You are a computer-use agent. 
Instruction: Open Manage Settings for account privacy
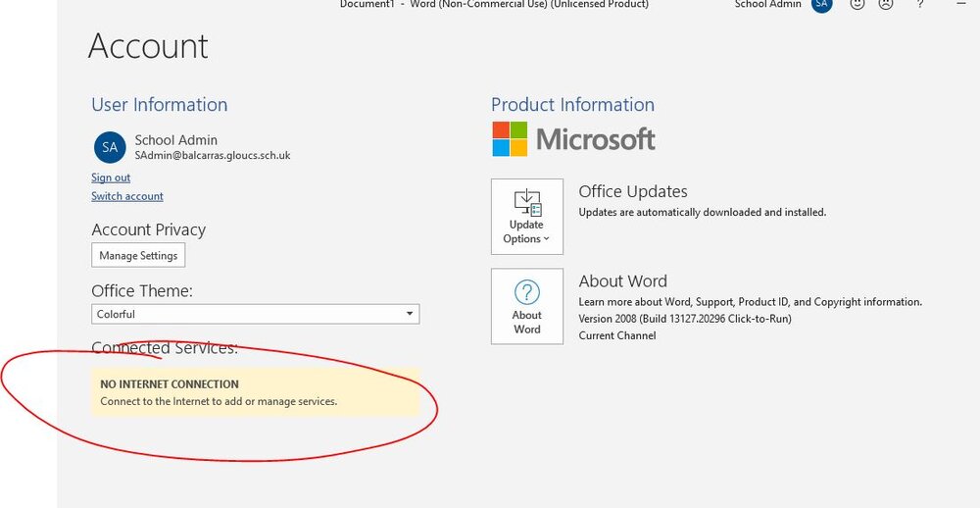coord(138,255)
